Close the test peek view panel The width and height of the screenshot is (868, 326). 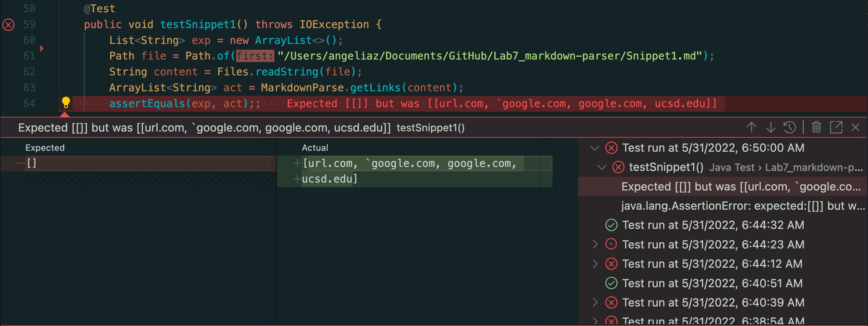(x=856, y=128)
